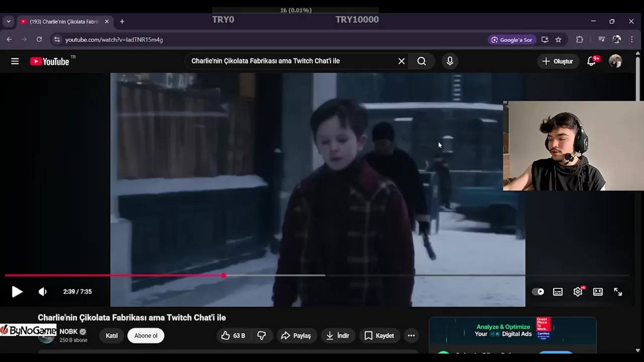Go back in the browser
This screenshot has height=362, width=644.
point(9,39)
